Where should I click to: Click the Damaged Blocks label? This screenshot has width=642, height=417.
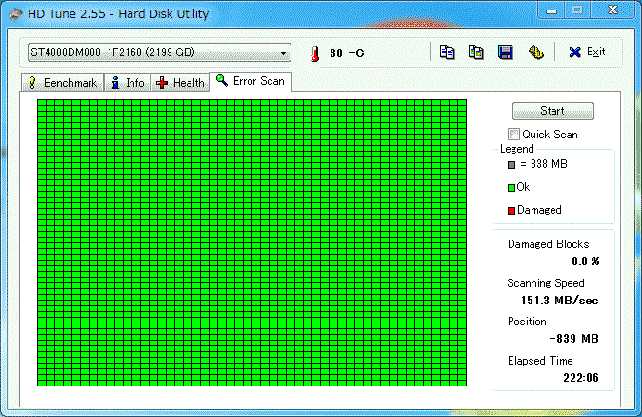pyautogui.click(x=548, y=244)
